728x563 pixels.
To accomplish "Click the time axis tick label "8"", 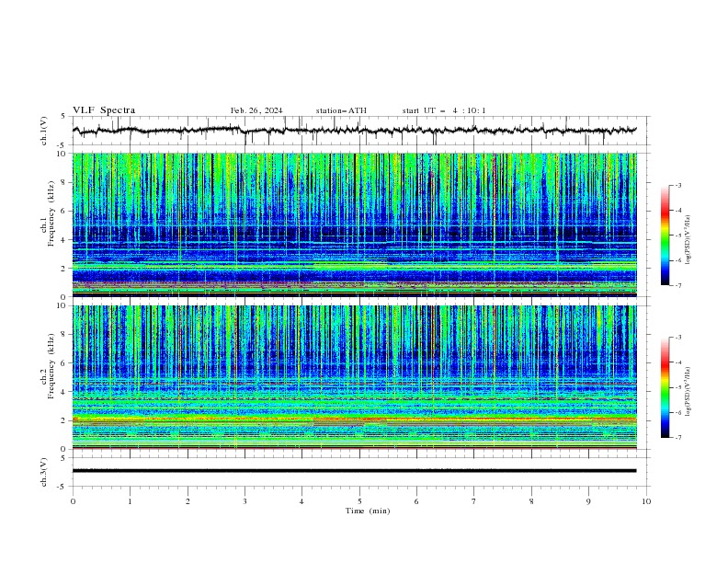I will (x=531, y=501).
